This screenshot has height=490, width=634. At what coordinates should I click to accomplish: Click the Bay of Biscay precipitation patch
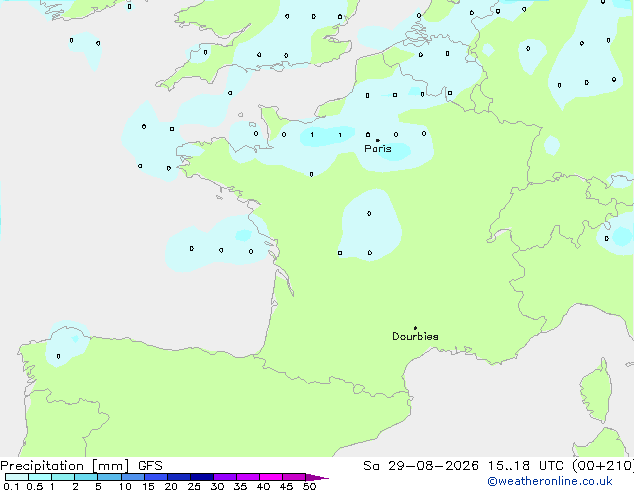pyautogui.click(x=218, y=243)
